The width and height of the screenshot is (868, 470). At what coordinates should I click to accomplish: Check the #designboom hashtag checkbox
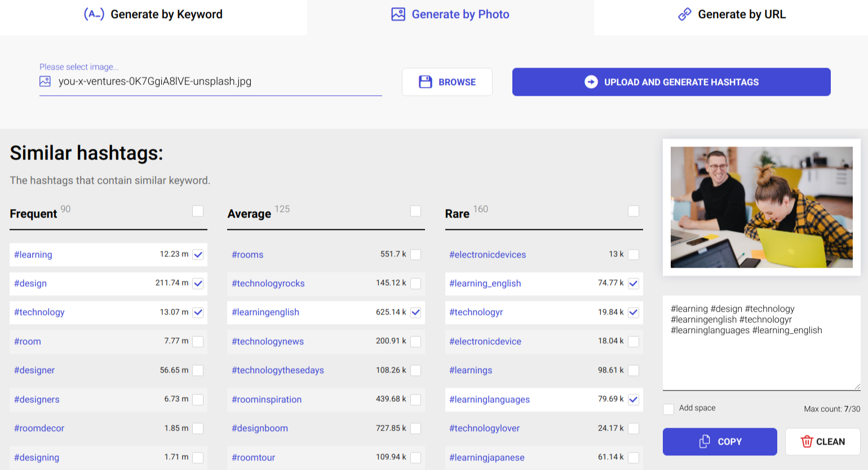(416, 428)
